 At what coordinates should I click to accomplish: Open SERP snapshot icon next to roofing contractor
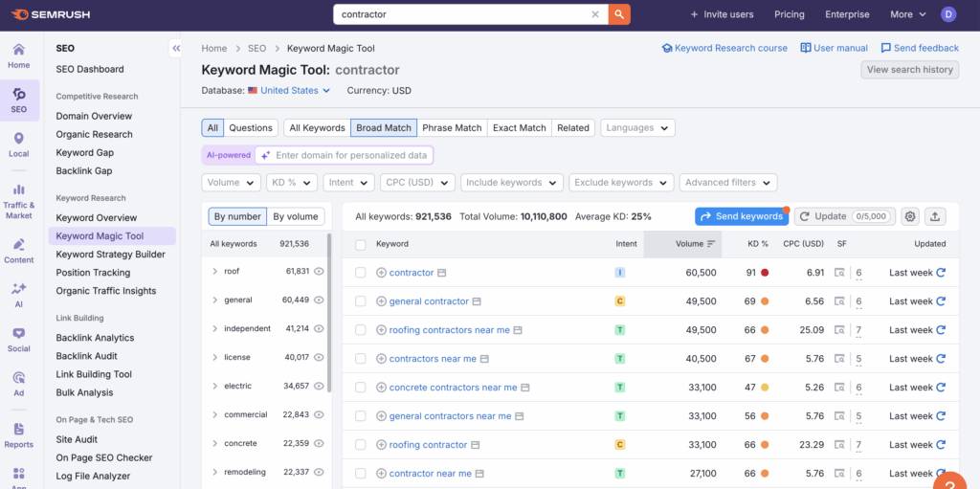point(475,445)
